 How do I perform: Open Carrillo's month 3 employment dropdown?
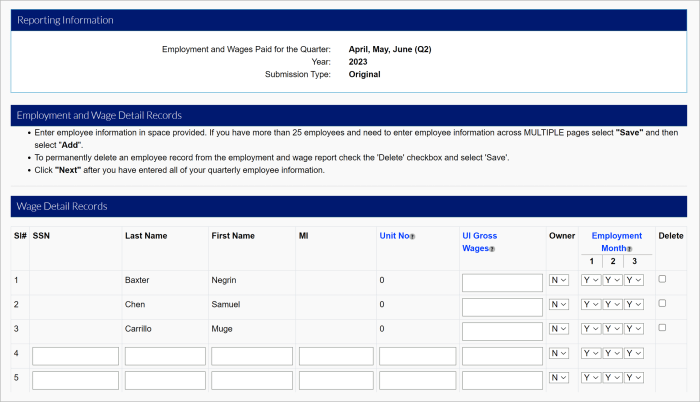point(634,329)
